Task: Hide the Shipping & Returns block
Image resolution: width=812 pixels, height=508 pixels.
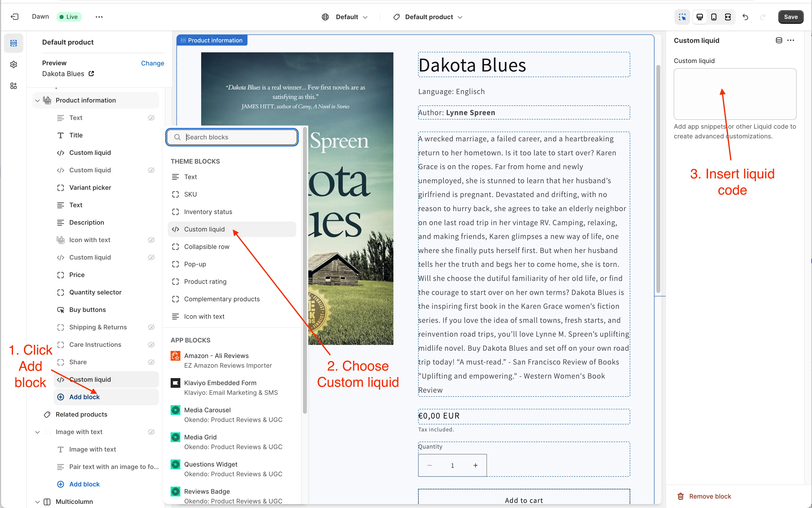Action: pyautogui.click(x=151, y=327)
